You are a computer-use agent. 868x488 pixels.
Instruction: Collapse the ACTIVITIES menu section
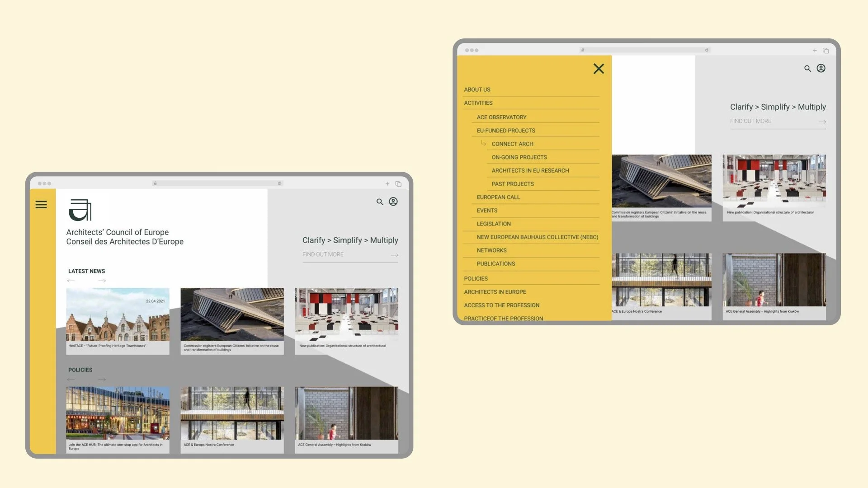click(x=478, y=103)
